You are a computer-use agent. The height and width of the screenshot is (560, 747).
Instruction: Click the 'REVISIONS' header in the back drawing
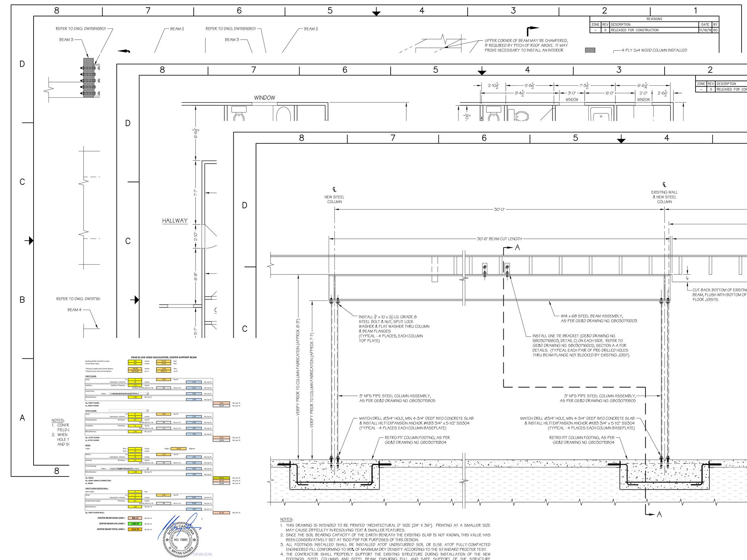[654, 19]
